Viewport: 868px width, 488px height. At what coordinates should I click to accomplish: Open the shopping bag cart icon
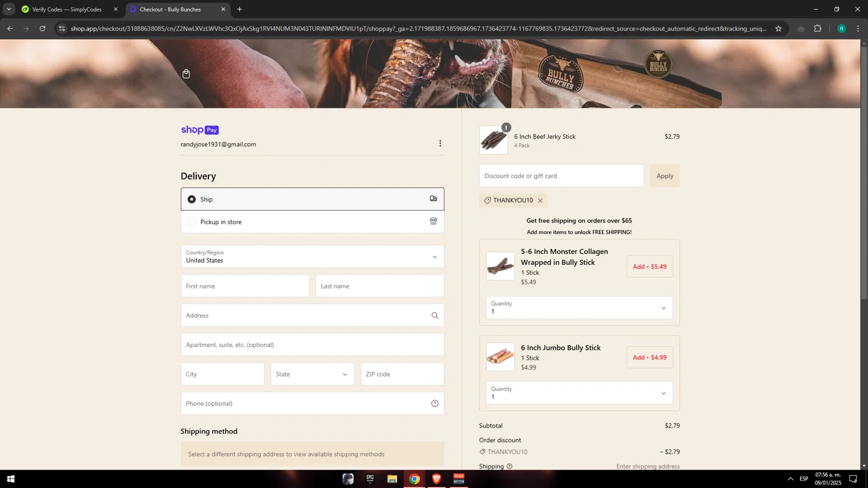click(186, 73)
